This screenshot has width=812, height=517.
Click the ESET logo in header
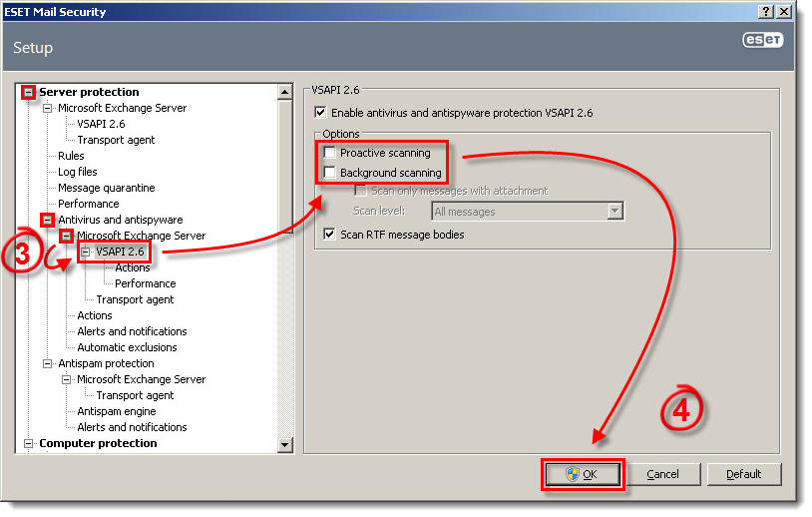point(763,40)
